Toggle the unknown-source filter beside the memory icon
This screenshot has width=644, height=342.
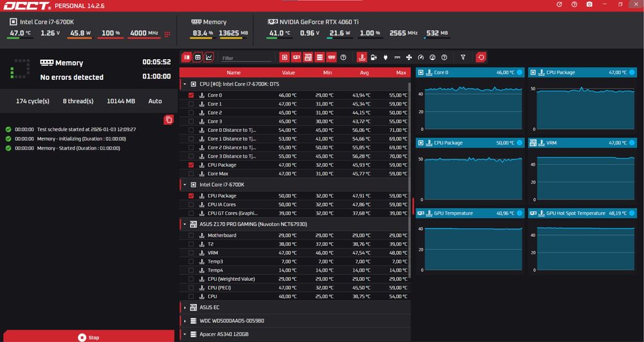[343, 57]
